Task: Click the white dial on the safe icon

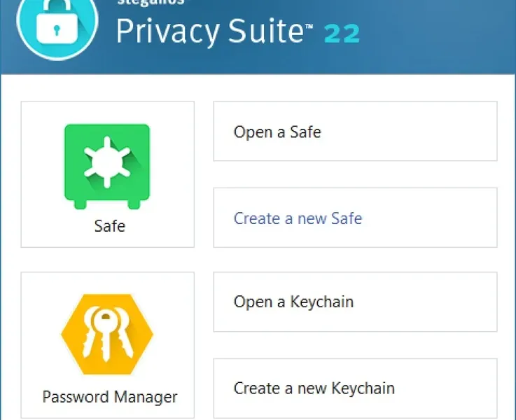Action: click(107, 162)
